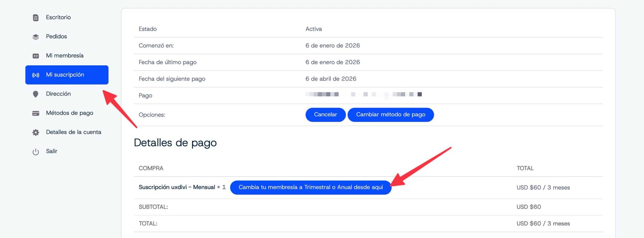Click Cambiar método de pago button

390,115
